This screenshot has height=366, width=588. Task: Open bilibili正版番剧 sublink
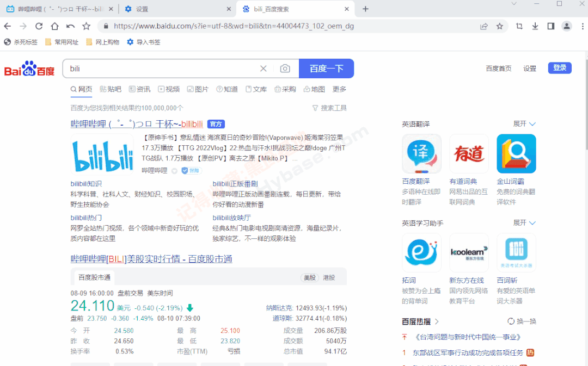point(235,184)
